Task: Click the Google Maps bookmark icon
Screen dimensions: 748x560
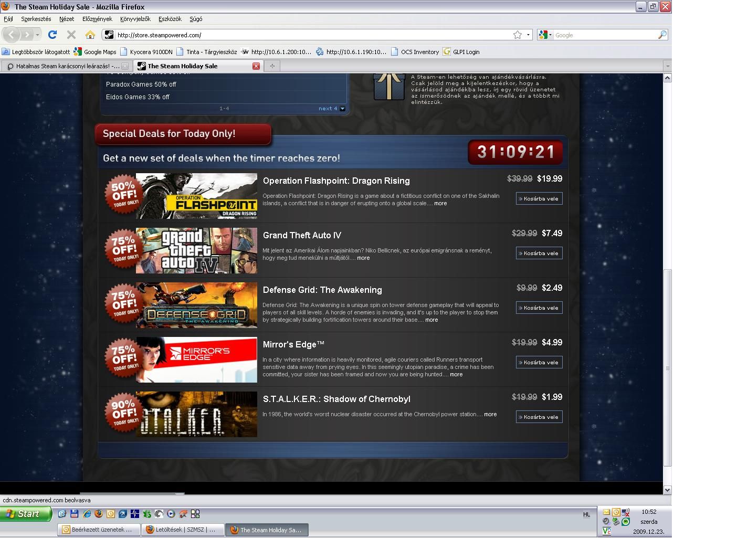Action: pos(78,51)
